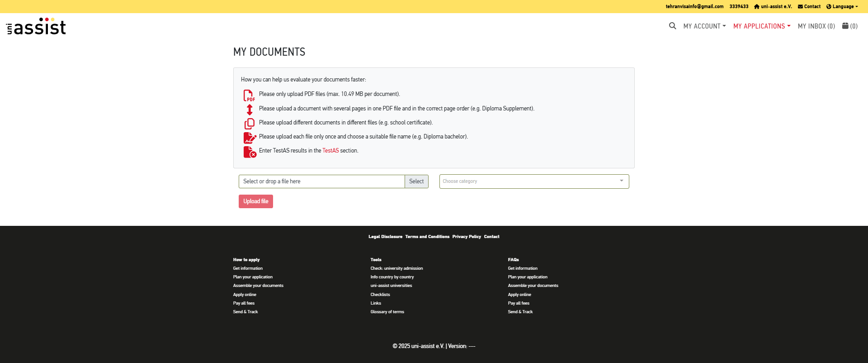868x363 pixels.
Task: Open the shopping basket icon
Action: 845,26
